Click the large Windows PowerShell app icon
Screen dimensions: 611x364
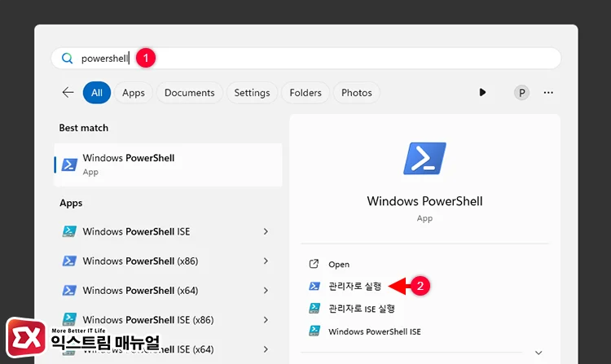click(424, 158)
